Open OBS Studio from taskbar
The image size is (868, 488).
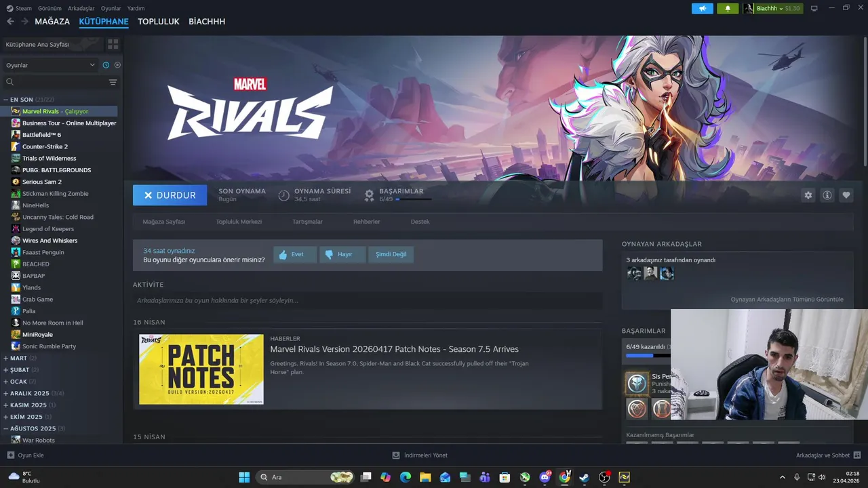tap(604, 477)
